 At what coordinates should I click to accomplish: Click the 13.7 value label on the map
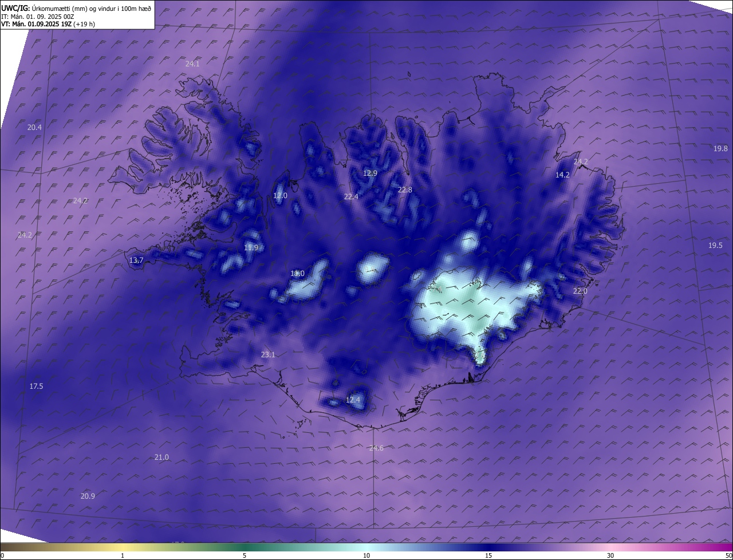coord(136,260)
